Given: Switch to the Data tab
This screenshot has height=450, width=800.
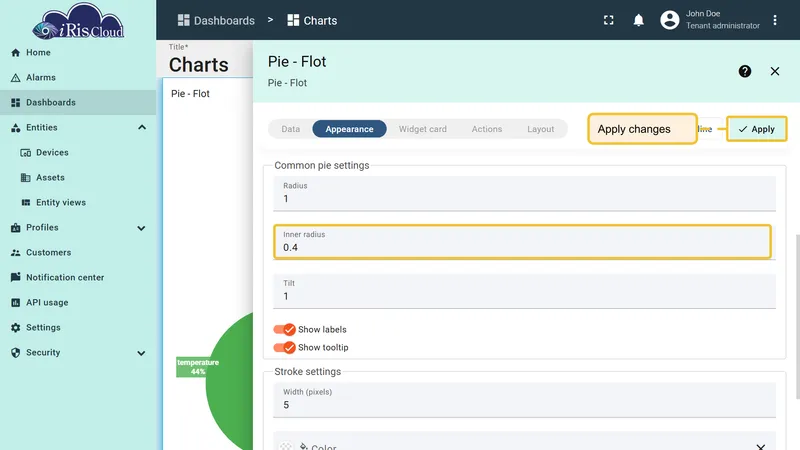Looking at the screenshot, I should (291, 129).
